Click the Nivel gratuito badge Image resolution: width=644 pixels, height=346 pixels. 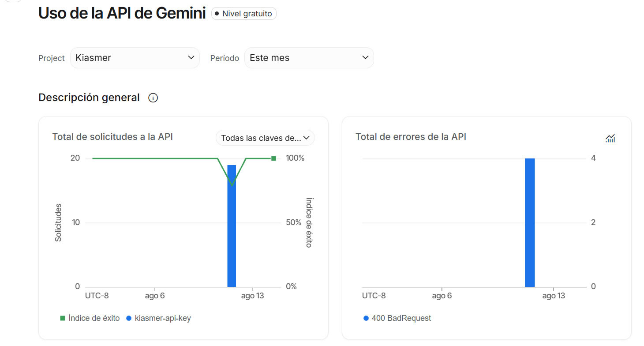pyautogui.click(x=244, y=14)
